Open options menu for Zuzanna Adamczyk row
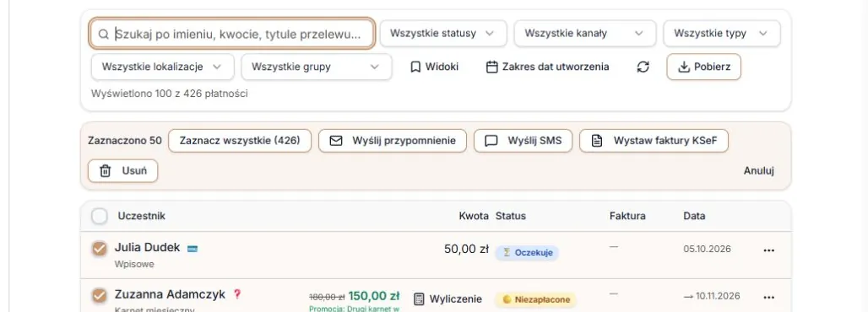 (768, 298)
